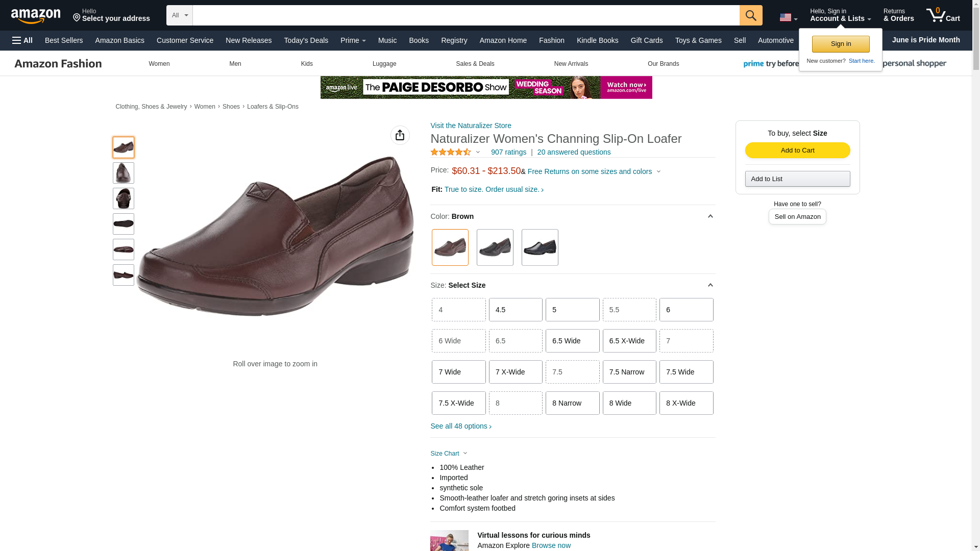Screen dimensions: 980x551
Task: Open the Women fashion tab
Action: tap(159, 64)
